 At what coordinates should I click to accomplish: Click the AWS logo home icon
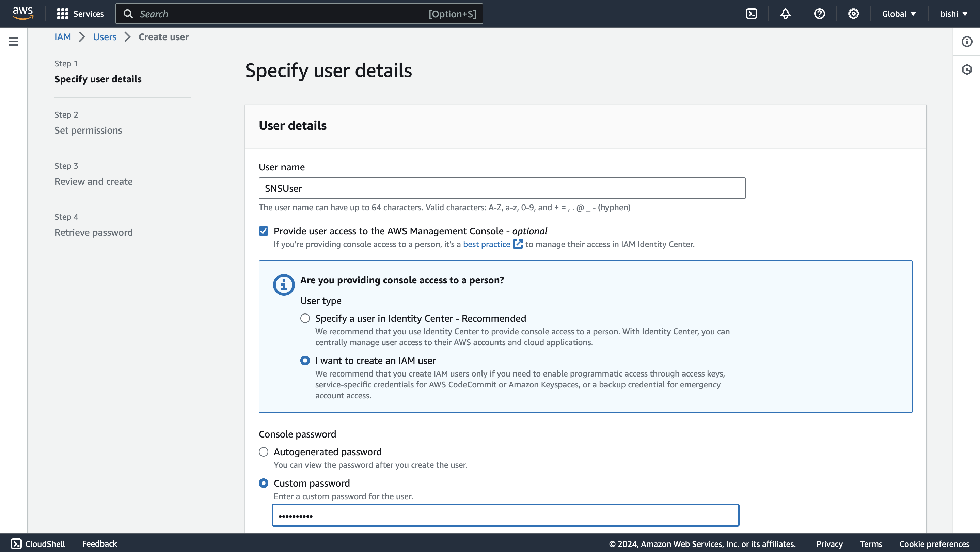point(23,13)
